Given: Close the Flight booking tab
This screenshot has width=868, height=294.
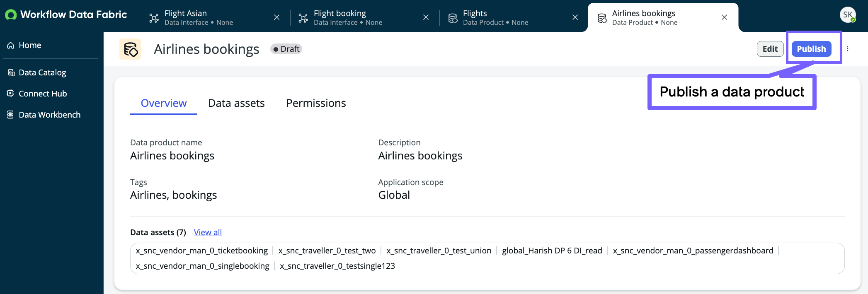Looking at the screenshot, I should [x=426, y=17].
